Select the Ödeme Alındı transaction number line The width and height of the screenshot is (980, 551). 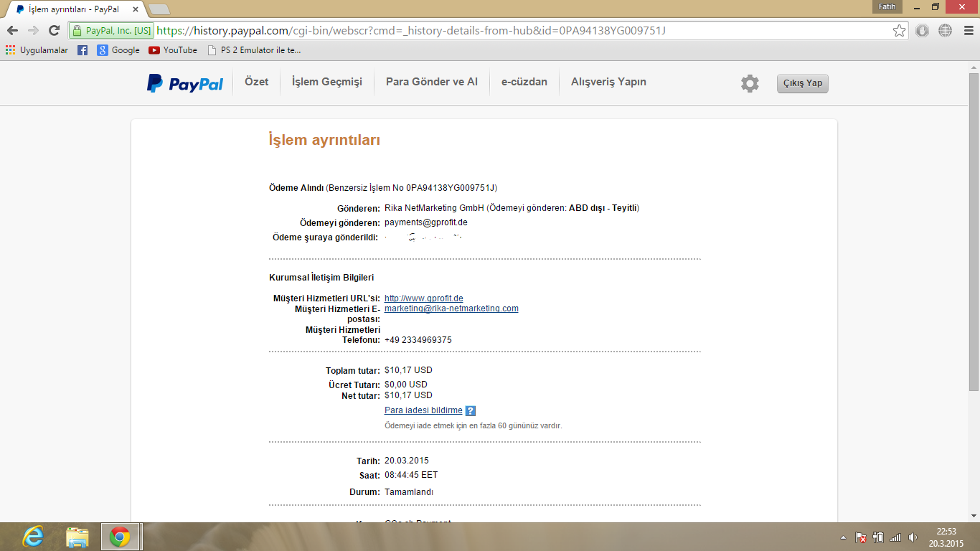383,188
